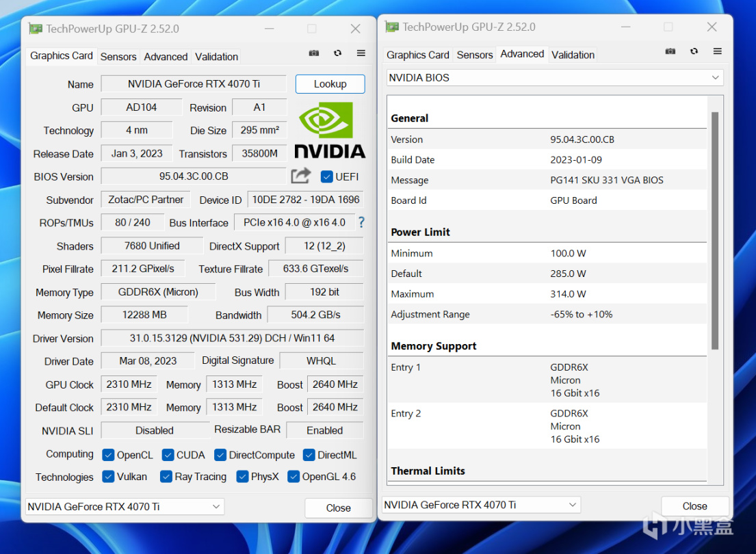The width and height of the screenshot is (756, 554).
Task: Click the Bus Interface question mark
Action: coord(361,222)
